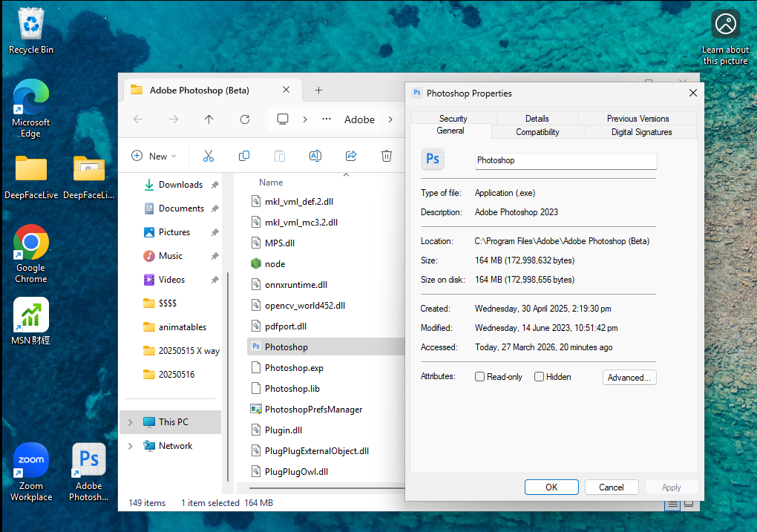Viewport: 757px width, 532px height.
Task: Open the Digital Signatures tab
Action: 641,132
